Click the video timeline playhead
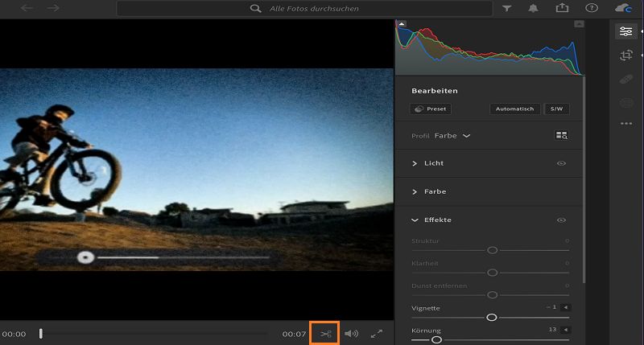 [41, 334]
